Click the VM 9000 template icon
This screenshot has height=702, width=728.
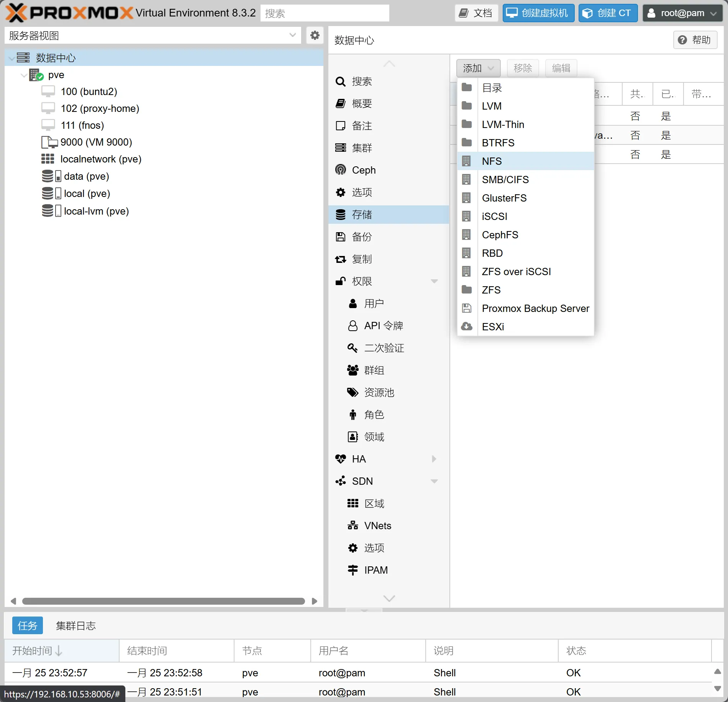[x=49, y=142]
